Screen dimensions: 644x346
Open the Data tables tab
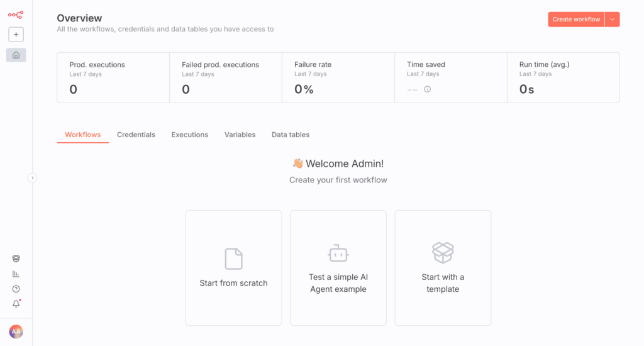click(290, 135)
